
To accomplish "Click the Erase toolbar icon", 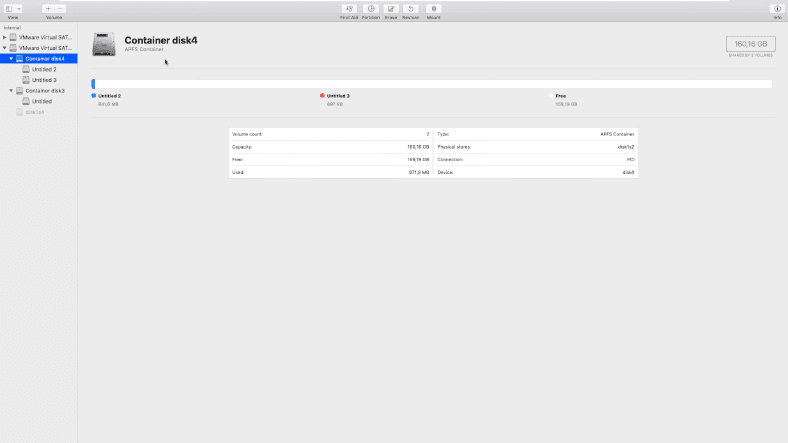I will 390,9.
